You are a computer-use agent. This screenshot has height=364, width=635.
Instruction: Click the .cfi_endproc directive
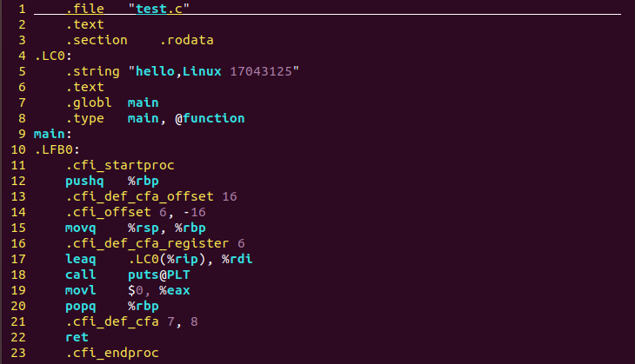112,353
